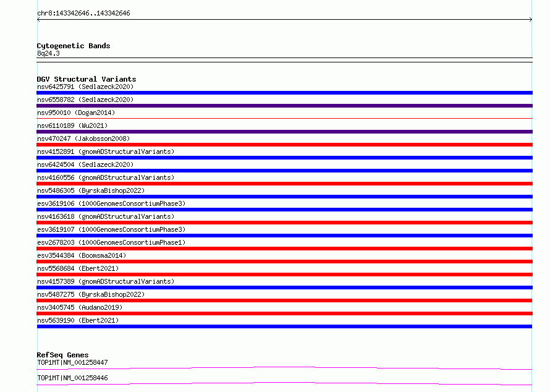This screenshot has height=392, width=550.
Task: Open transcript TOP1MT|NM_001258447 label
Action: pyautogui.click(x=72, y=362)
